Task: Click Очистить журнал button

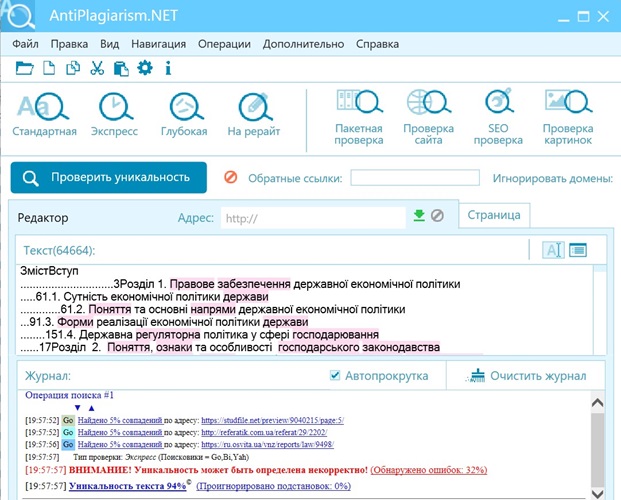Action: pyautogui.click(x=527, y=376)
